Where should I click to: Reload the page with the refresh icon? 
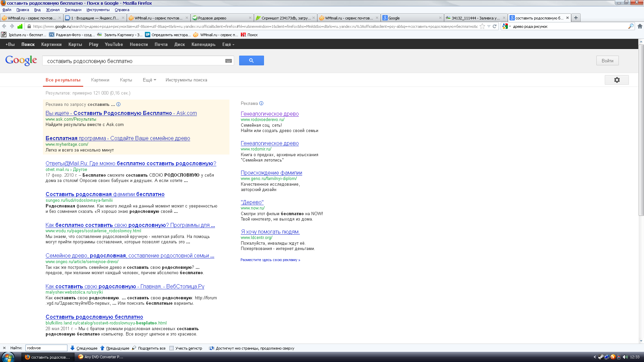[494, 26]
